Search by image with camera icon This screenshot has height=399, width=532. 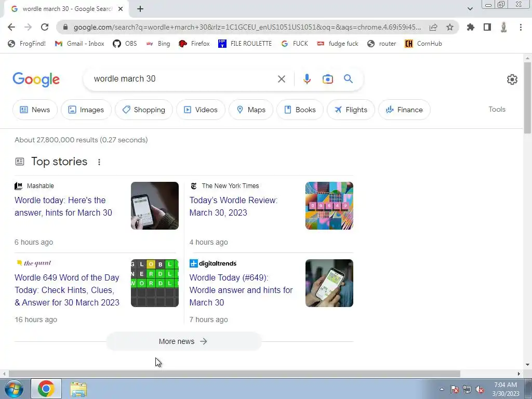coord(328,79)
